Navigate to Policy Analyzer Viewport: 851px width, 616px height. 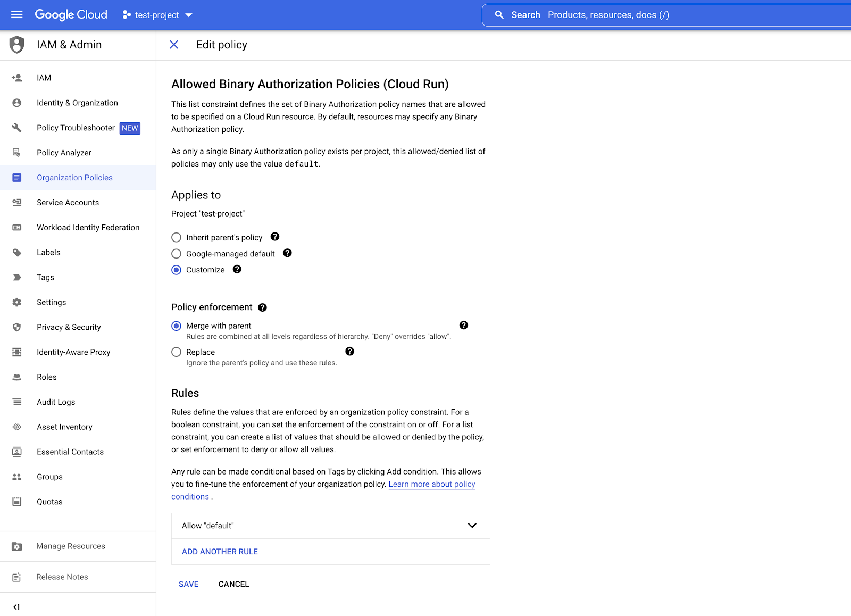[64, 153]
